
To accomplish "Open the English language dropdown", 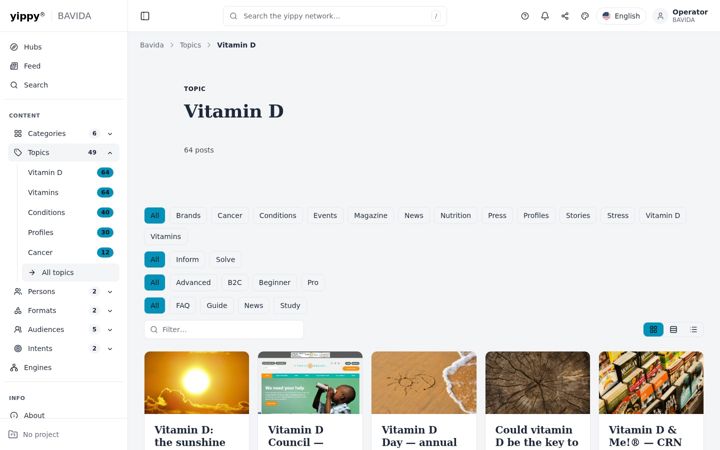I will 621,16.
